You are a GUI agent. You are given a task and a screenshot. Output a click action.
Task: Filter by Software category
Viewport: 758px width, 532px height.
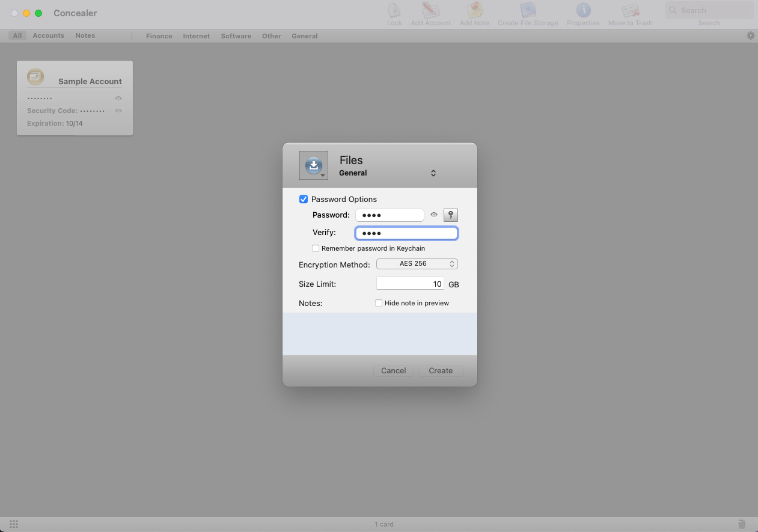pos(236,36)
